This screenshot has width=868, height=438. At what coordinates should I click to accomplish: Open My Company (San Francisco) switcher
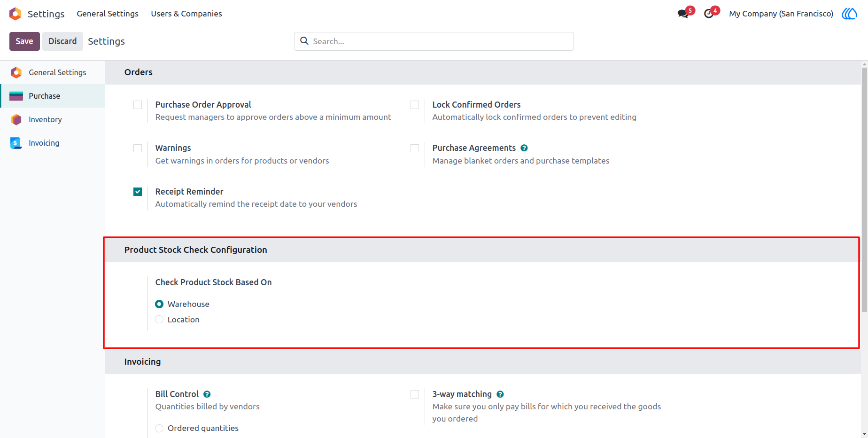781,14
